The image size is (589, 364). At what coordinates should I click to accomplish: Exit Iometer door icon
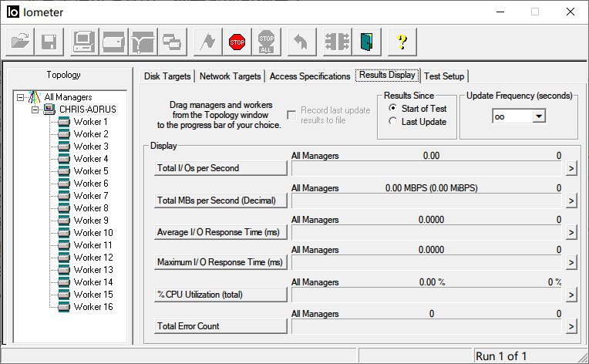click(366, 42)
